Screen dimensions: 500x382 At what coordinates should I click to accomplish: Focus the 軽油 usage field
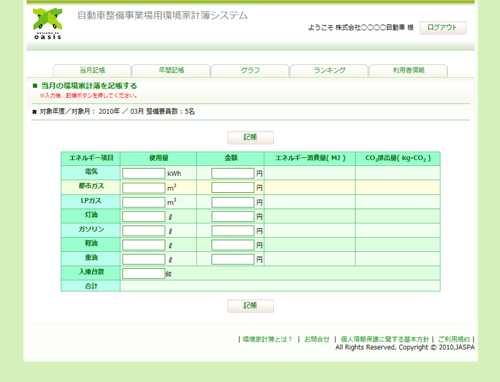pos(144,245)
